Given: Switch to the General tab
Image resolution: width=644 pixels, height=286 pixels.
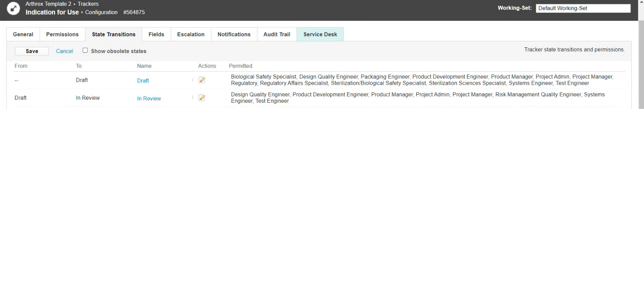Looking at the screenshot, I should (x=23, y=34).
